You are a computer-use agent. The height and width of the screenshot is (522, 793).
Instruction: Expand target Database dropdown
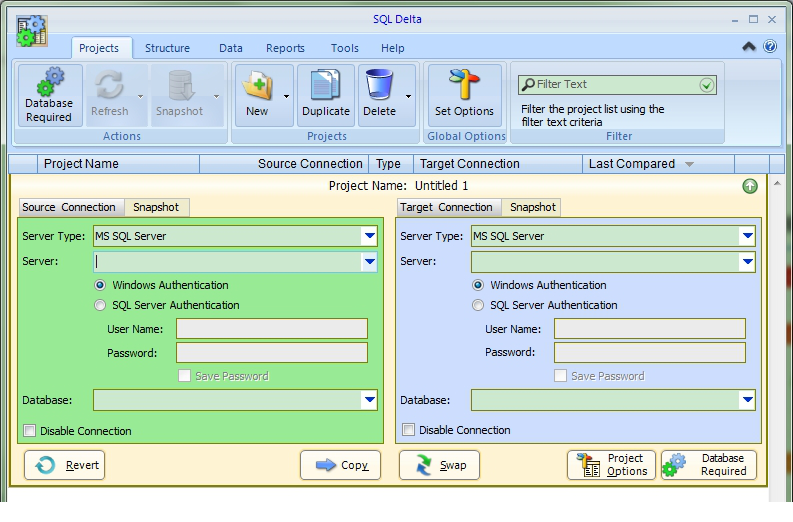click(x=747, y=400)
